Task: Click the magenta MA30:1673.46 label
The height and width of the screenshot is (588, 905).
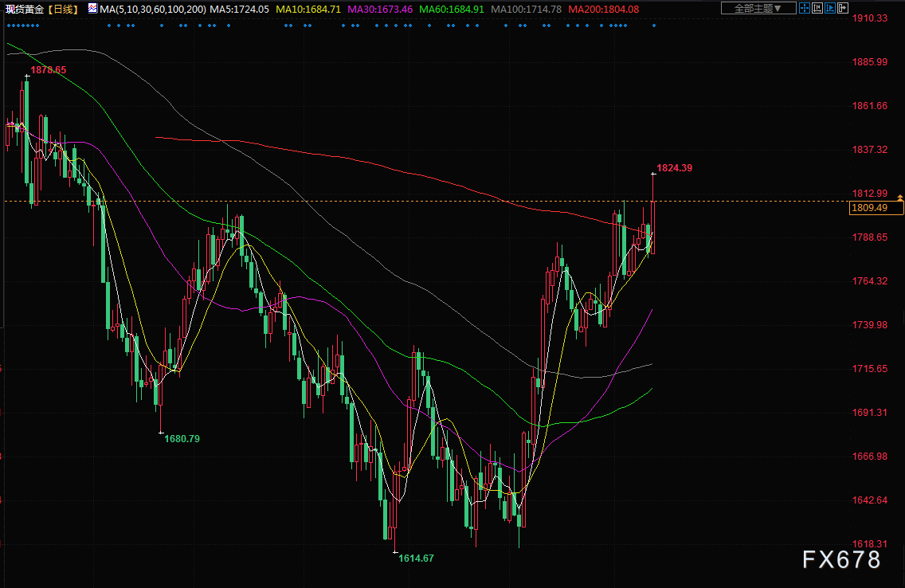Action: coord(380,10)
